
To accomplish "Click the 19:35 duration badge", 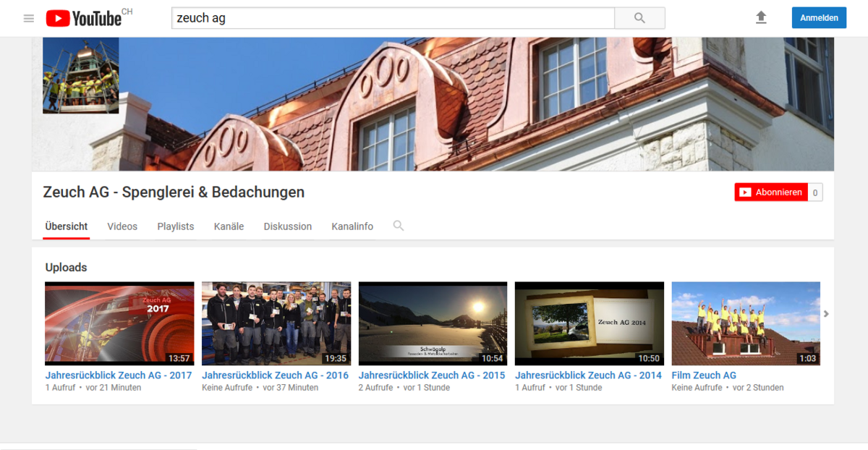I will 336,358.
